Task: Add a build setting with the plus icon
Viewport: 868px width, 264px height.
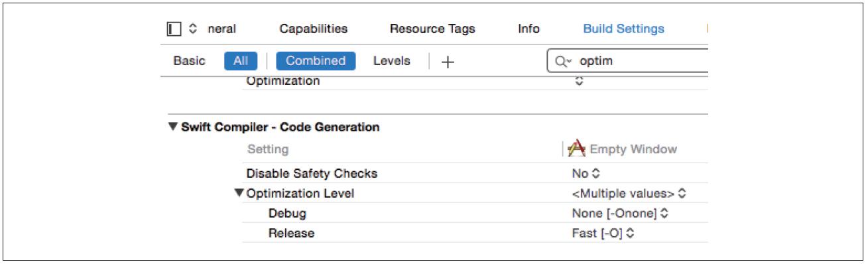Action: (448, 62)
